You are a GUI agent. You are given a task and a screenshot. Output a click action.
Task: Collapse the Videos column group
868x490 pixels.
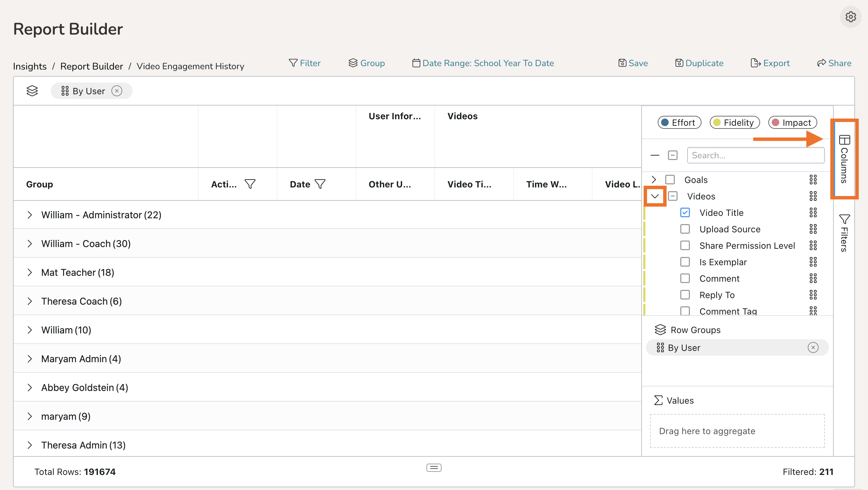[655, 196]
